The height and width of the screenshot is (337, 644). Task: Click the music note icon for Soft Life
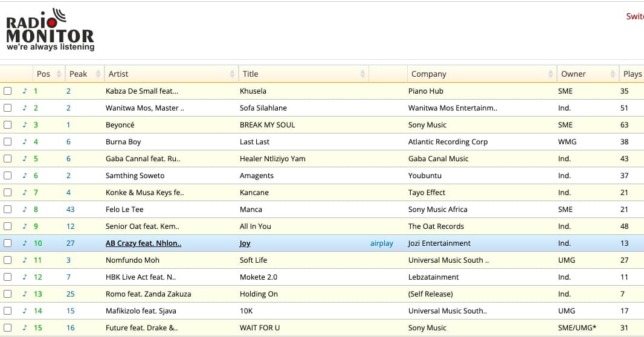[25, 260]
